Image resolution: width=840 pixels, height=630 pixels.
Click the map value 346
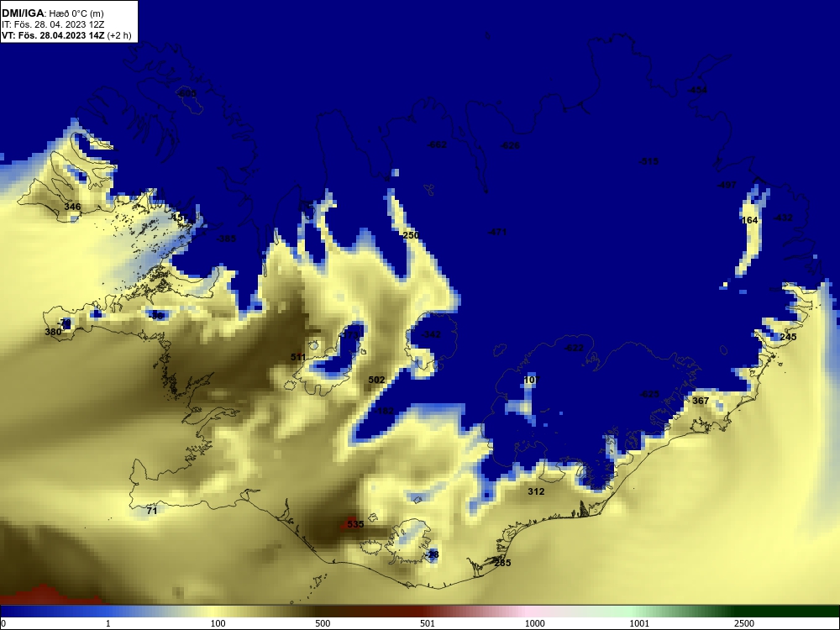[x=72, y=207]
